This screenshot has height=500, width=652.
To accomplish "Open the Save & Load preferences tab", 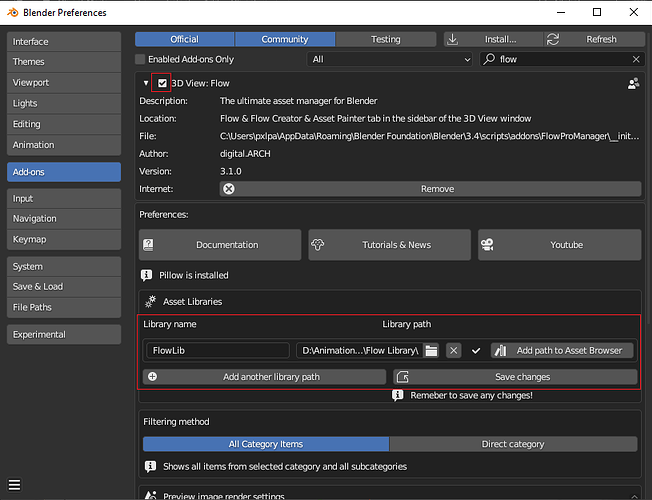I will pyautogui.click(x=64, y=286).
